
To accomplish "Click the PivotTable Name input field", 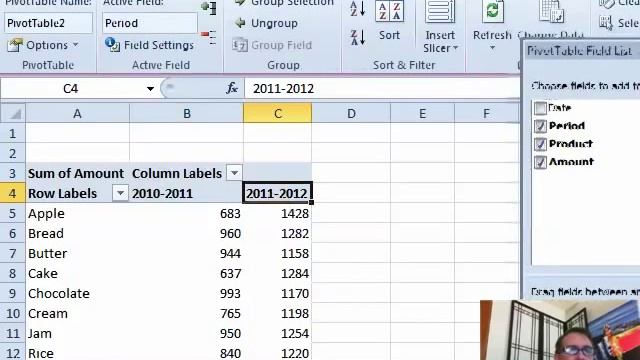I will [48, 23].
